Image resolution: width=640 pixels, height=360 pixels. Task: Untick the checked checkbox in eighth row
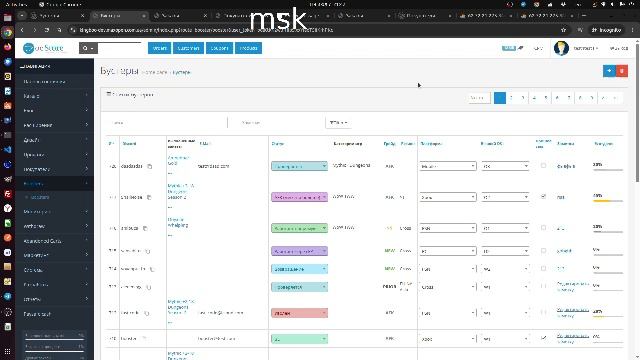[x=543, y=338]
